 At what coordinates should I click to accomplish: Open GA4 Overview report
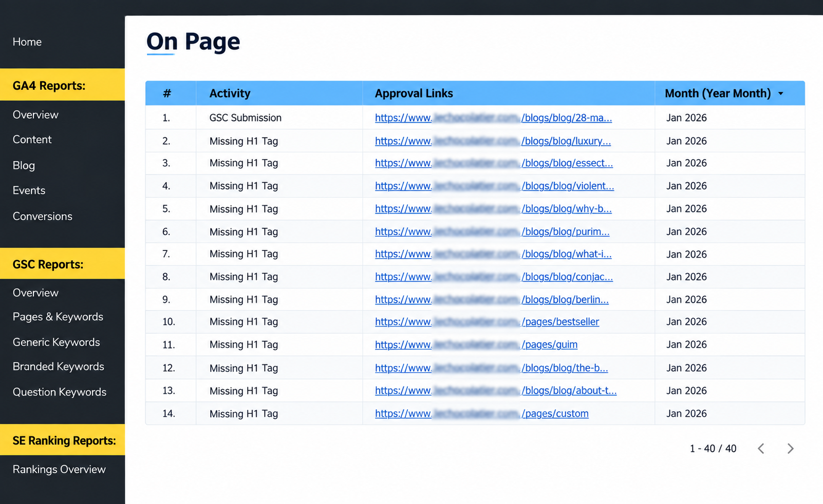click(35, 115)
